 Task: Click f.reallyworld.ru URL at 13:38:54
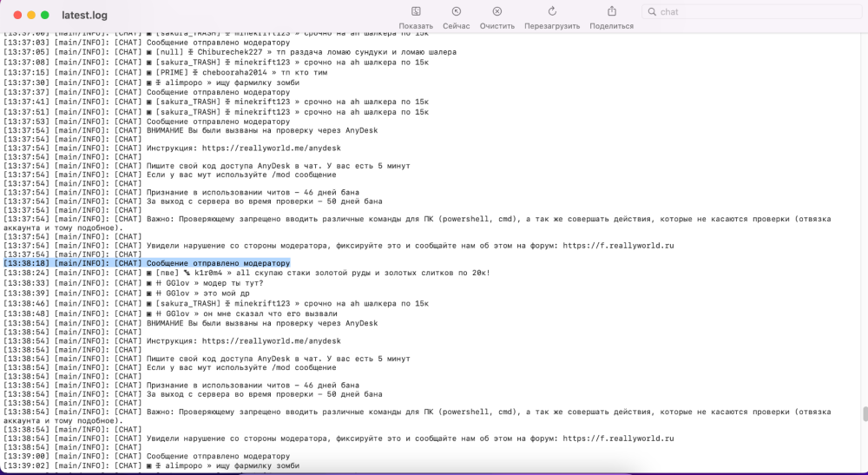pos(618,439)
